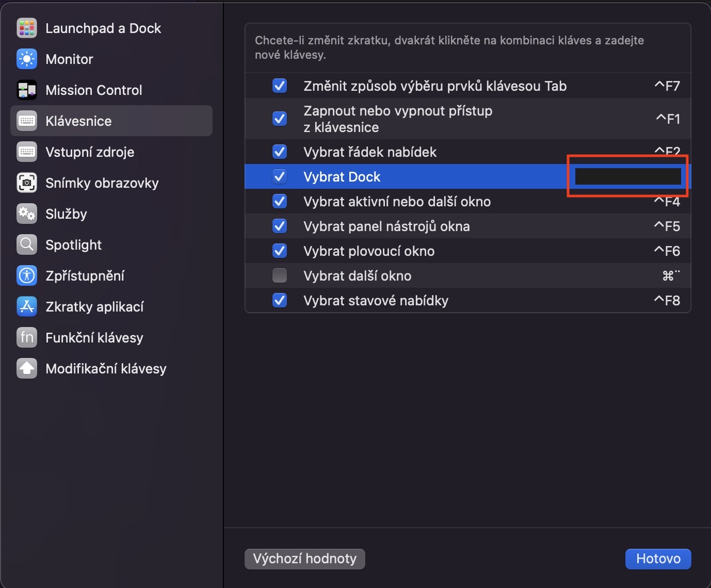Open Spotlight magnifier icon
Viewport: 711px width, 588px height.
pos(27,245)
